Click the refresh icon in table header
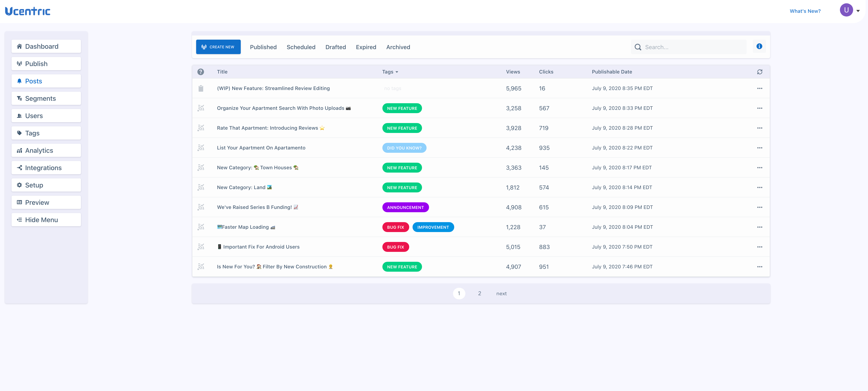The height and width of the screenshot is (391, 868). coord(759,72)
